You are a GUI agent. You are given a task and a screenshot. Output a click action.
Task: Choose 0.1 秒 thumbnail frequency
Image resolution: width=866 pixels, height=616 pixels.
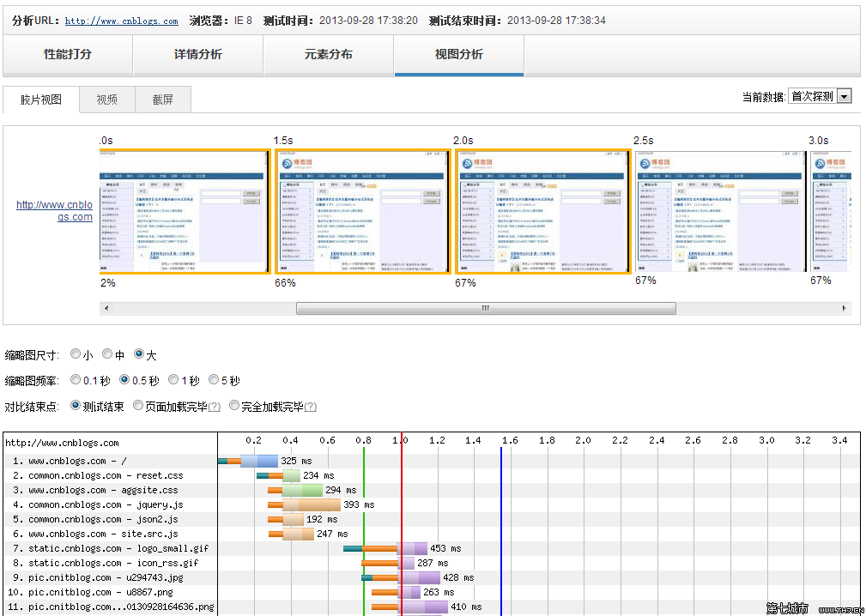tap(76, 380)
